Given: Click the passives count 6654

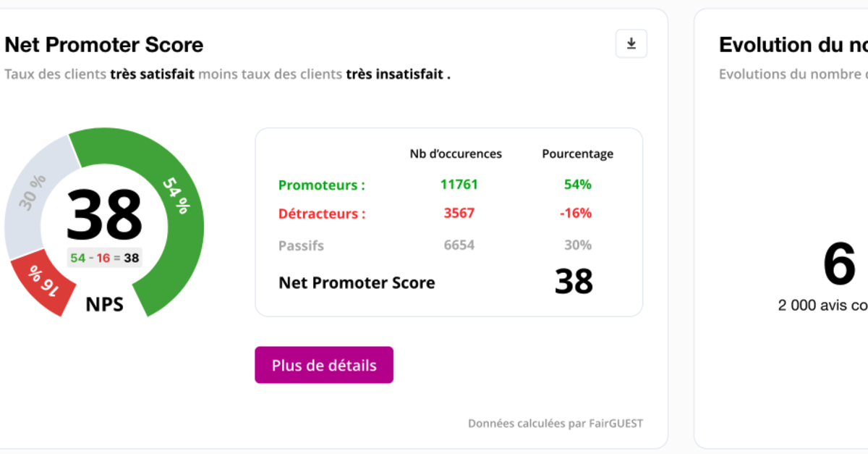Looking at the screenshot, I should click(x=459, y=245).
